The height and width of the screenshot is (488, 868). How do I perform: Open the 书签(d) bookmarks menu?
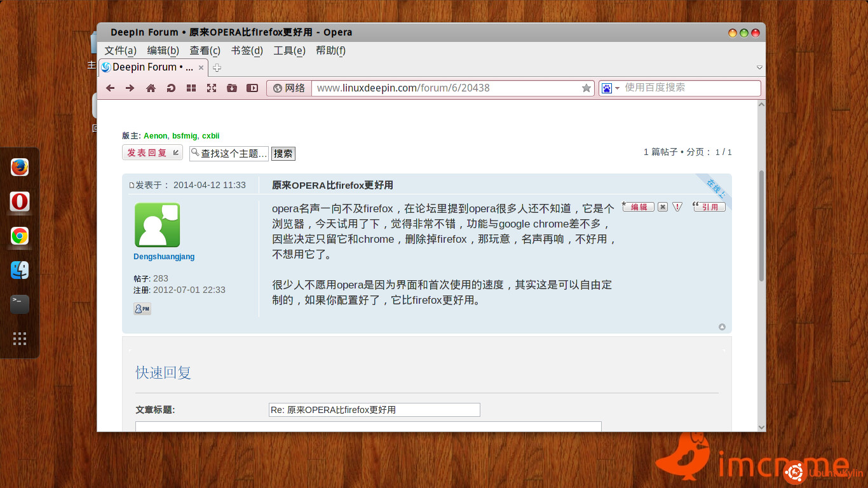pos(247,51)
